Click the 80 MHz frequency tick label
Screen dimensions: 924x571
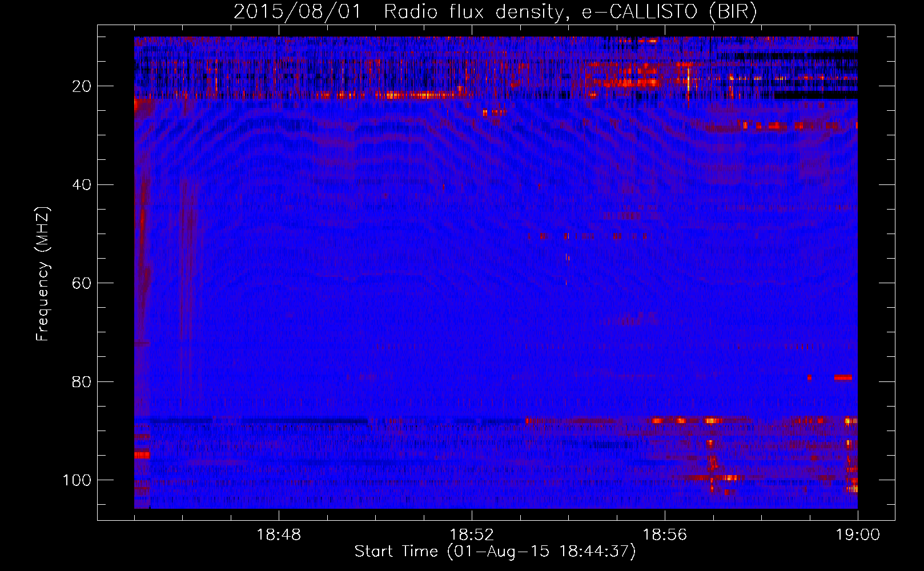tap(82, 381)
